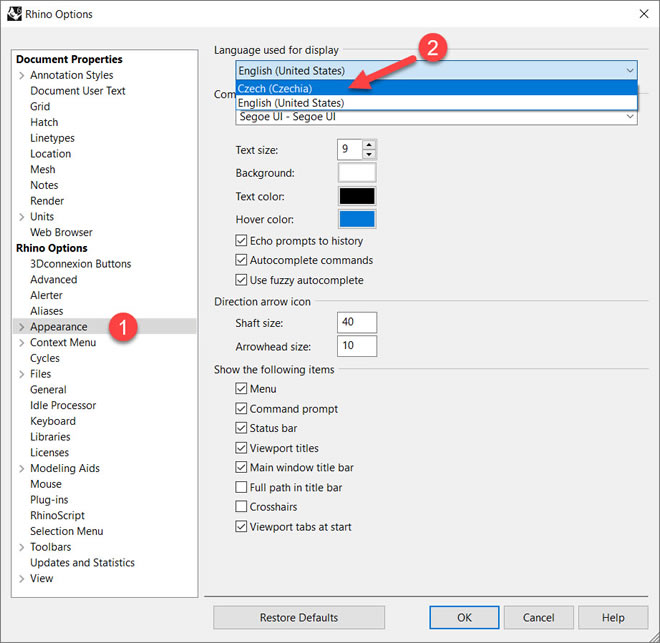Image resolution: width=660 pixels, height=643 pixels.
Task: Choose English (United States) list option
Action: (x=436, y=103)
